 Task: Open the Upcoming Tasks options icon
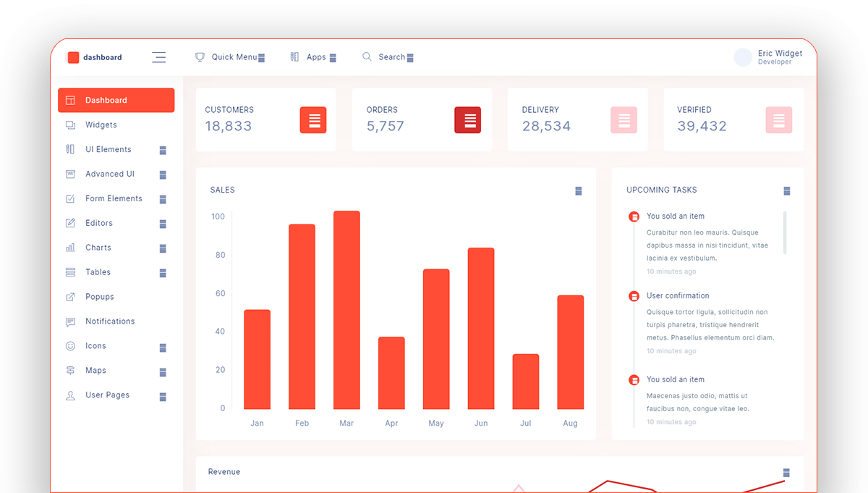coord(787,191)
